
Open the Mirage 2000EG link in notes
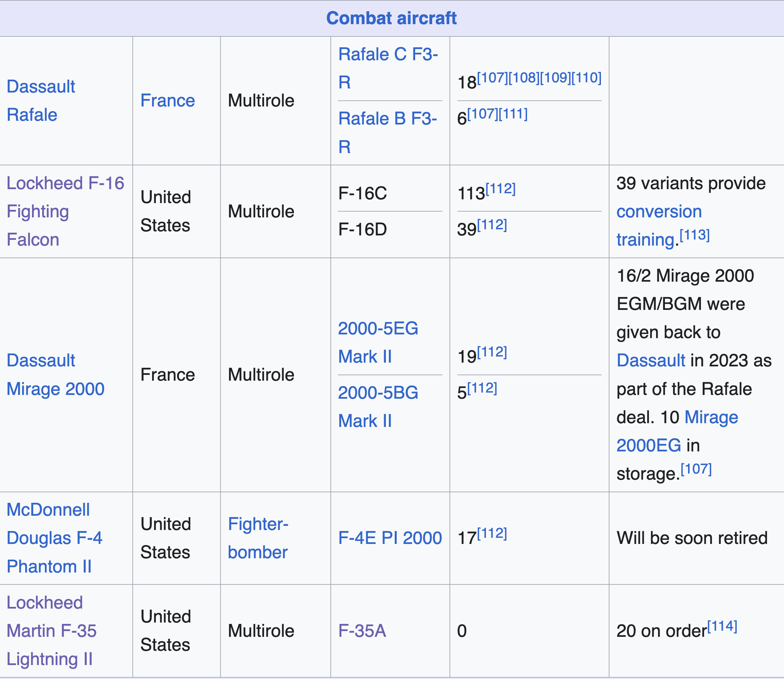(677, 431)
